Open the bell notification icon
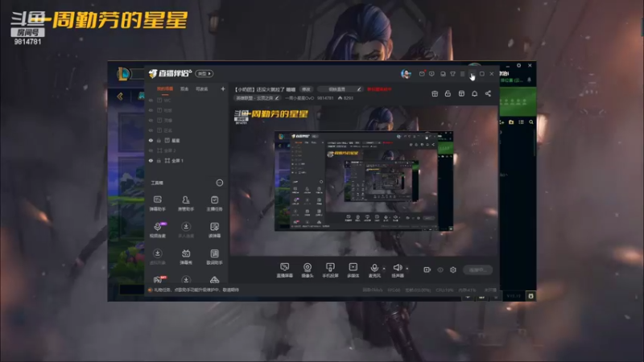Viewport: 644px width, 362px height. point(474,93)
